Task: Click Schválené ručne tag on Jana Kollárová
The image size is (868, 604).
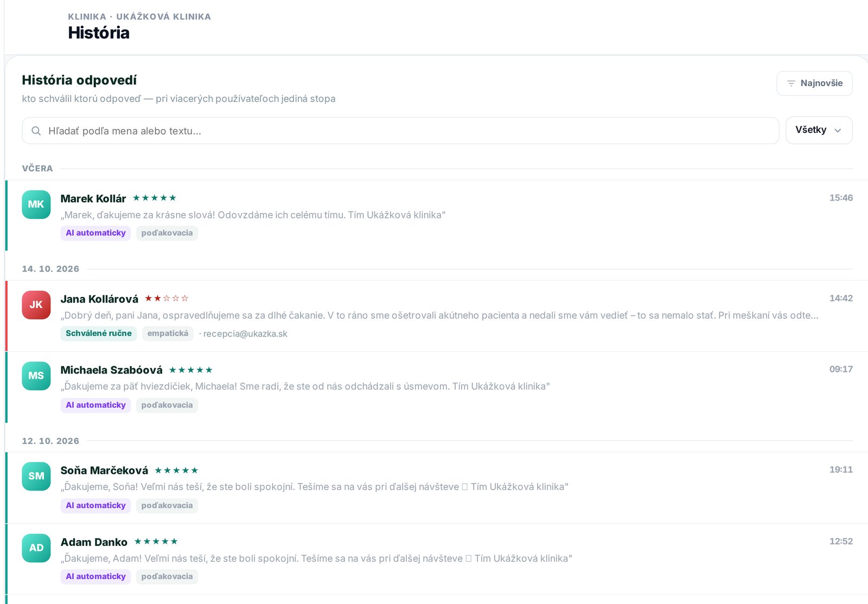Action: (99, 333)
